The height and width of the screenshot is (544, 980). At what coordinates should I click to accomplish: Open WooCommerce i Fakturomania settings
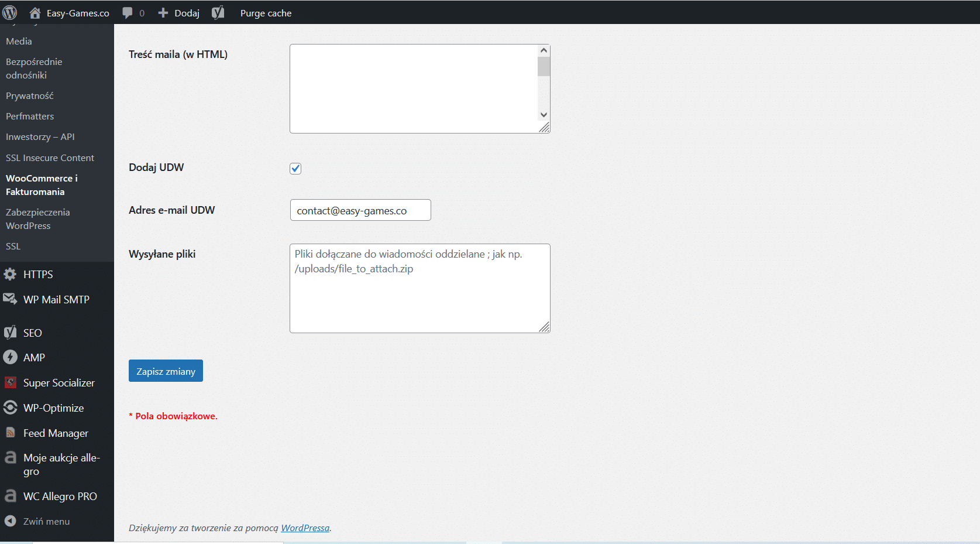point(42,185)
